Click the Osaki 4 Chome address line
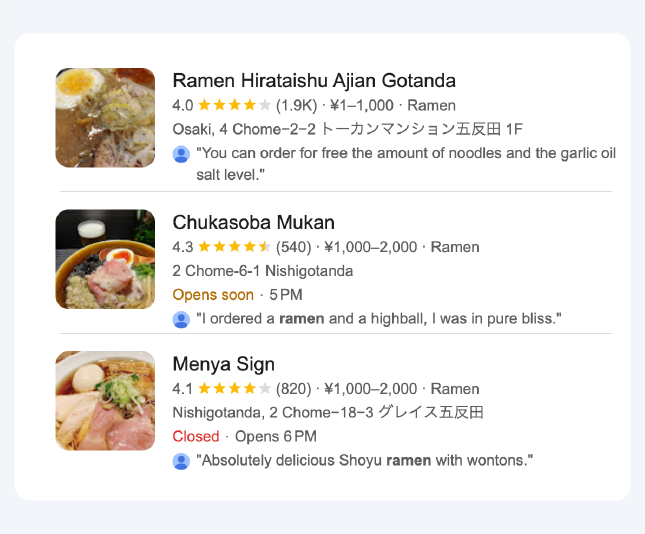The image size is (645, 534). coord(347,130)
